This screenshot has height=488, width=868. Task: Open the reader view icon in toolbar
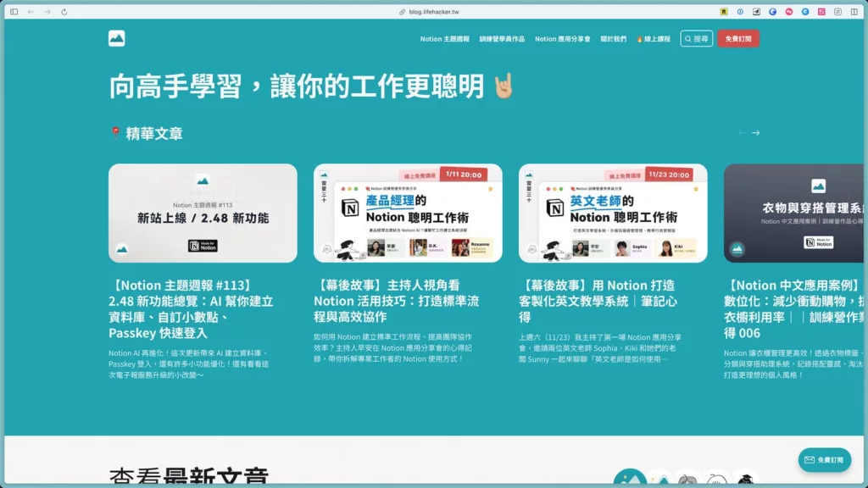click(x=838, y=12)
